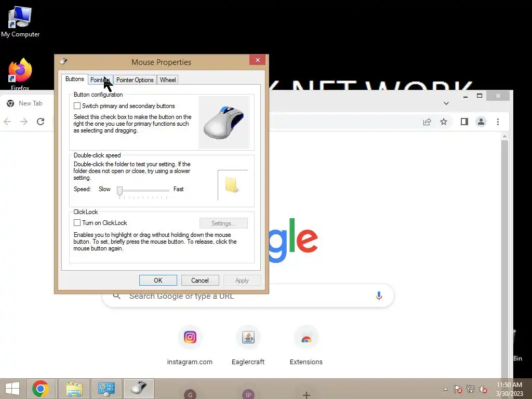Viewport: 532px width, 399px height.
Task: Click Action Center flag tray icon
Action: [458, 389]
